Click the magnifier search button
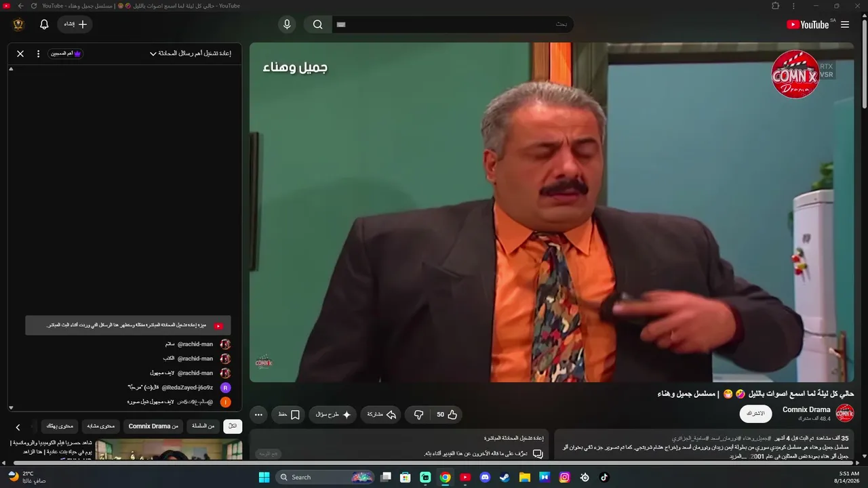The width and height of the screenshot is (868, 488). [317, 24]
